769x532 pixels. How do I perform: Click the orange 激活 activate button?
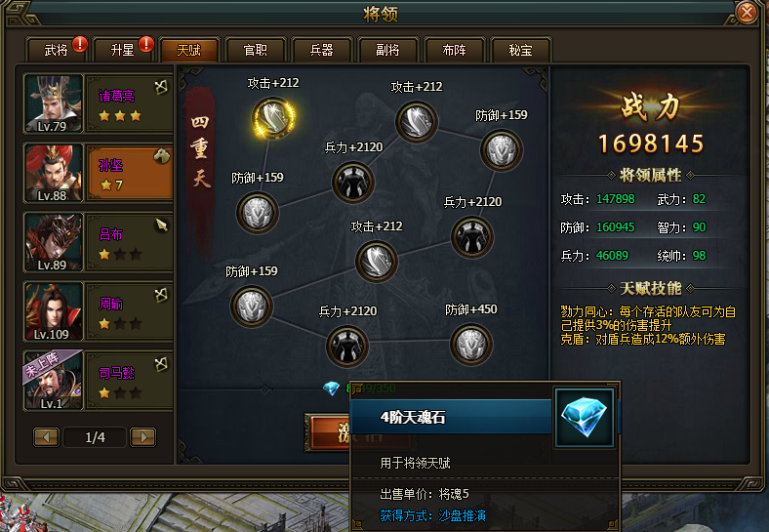pos(329,431)
